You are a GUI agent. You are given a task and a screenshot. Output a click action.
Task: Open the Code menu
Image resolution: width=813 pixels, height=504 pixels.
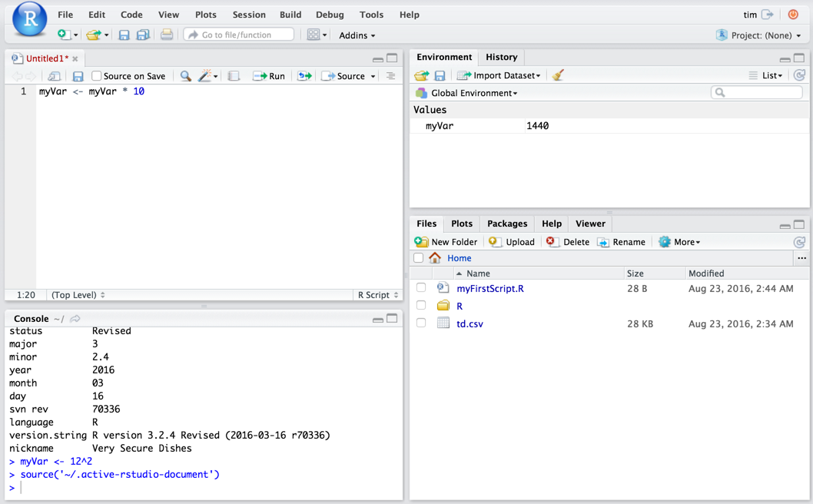(131, 15)
